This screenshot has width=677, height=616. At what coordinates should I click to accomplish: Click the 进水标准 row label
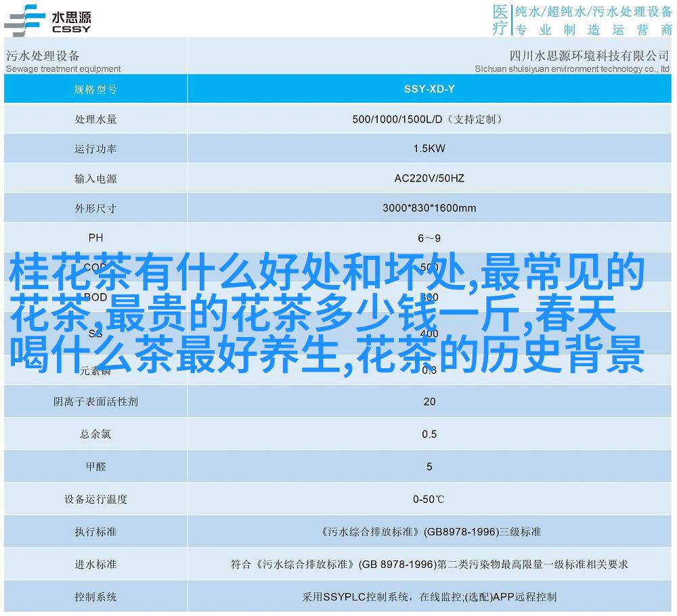[95, 565]
